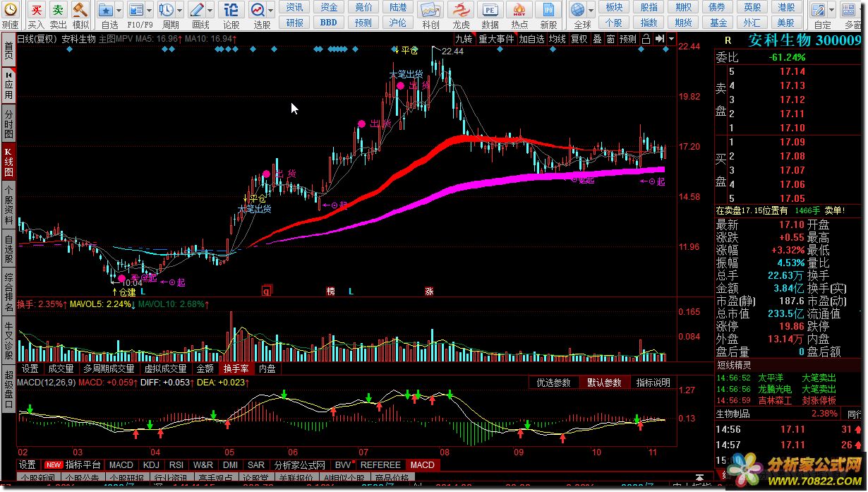Click the 卖出 sell icon
The height and width of the screenshot is (492, 868).
tap(59, 9)
